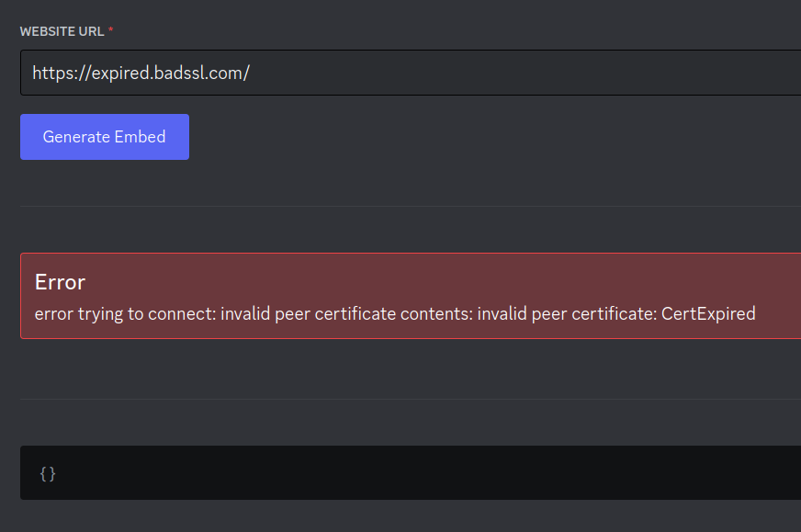The height and width of the screenshot is (532, 801).
Task: Click the opening curly brace in output
Action: point(43,473)
